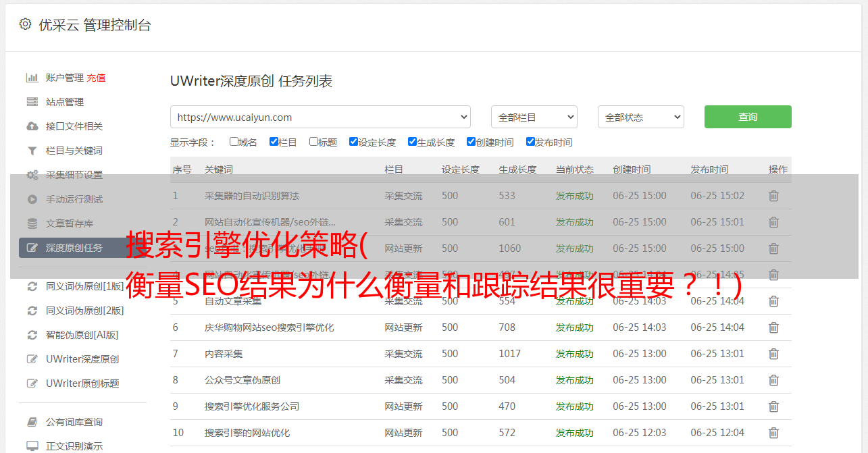Click trash icon for row 7 内容采集

pyautogui.click(x=773, y=354)
